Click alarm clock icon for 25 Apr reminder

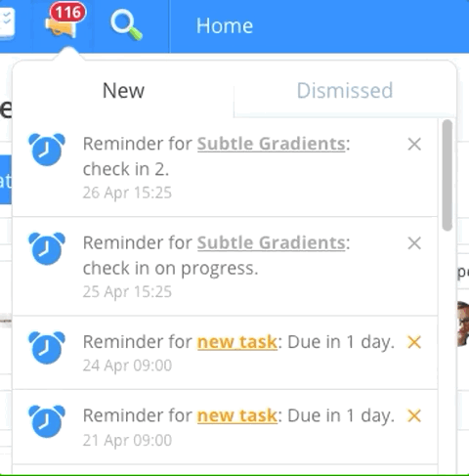pos(47,248)
